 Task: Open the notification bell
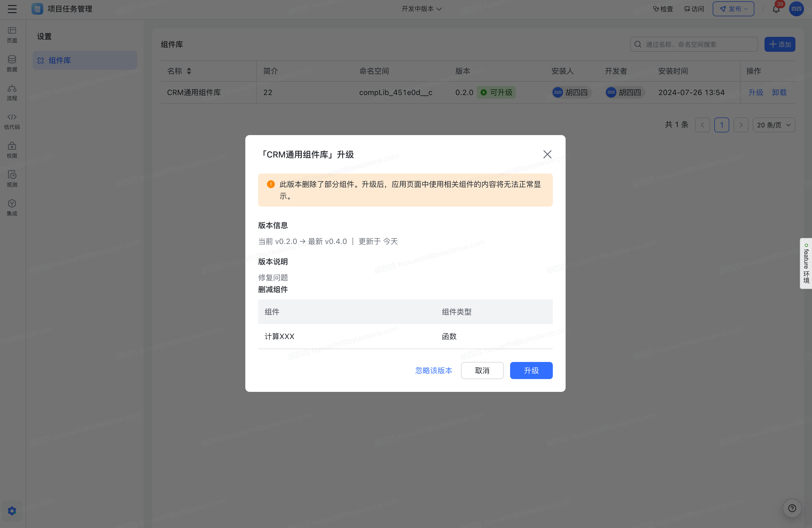click(776, 9)
